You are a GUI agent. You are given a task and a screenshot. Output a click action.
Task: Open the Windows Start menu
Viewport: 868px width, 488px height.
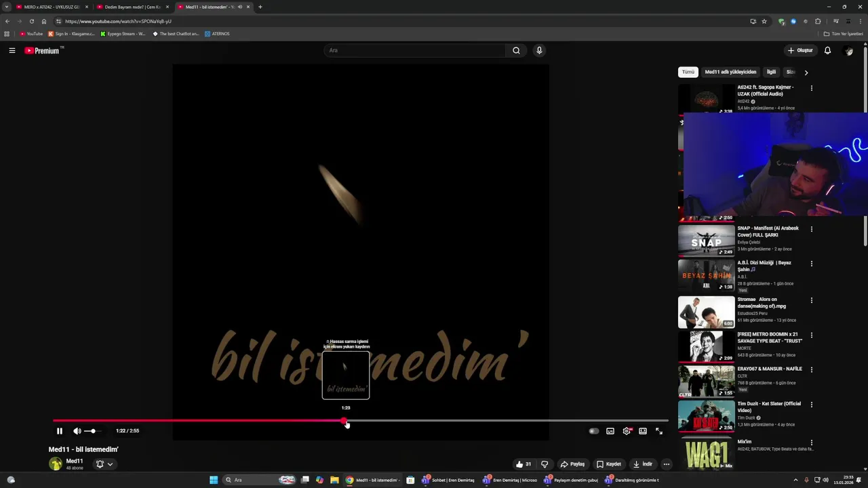(214, 480)
